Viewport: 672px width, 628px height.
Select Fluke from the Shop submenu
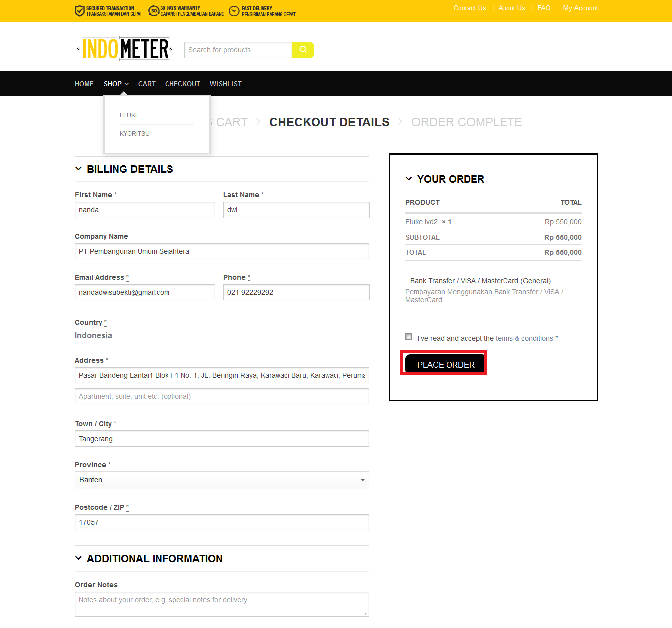(x=129, y=115)
